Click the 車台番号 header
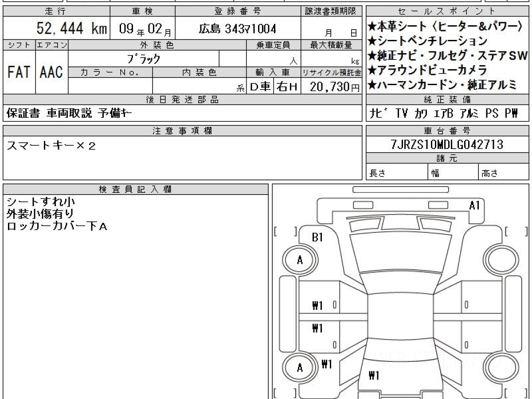Screen dimensions: 532x399 tap(447, 131)
